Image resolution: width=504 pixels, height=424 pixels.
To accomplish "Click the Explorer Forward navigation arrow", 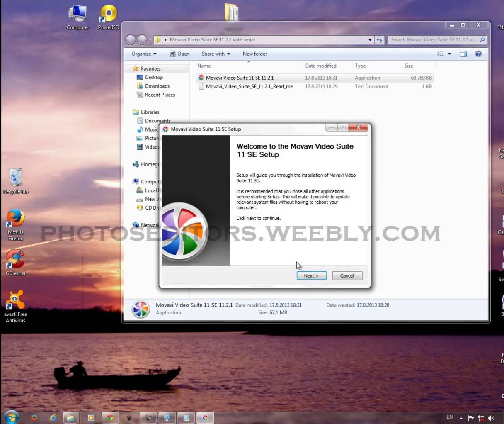I will 142,40.
